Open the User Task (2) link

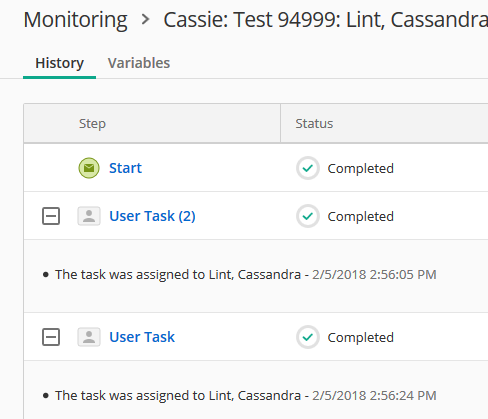(152, 216)
